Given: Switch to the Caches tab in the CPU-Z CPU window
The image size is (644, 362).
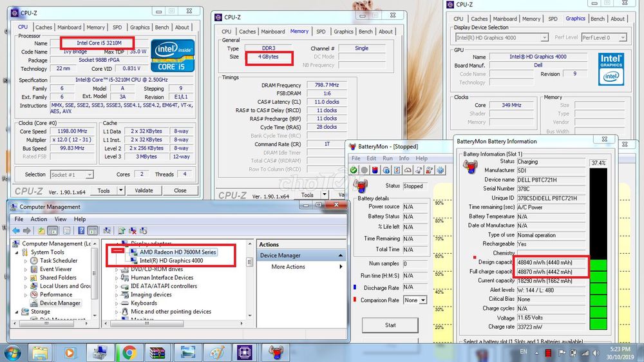Looking at the screenshot, I should point(44,27).
